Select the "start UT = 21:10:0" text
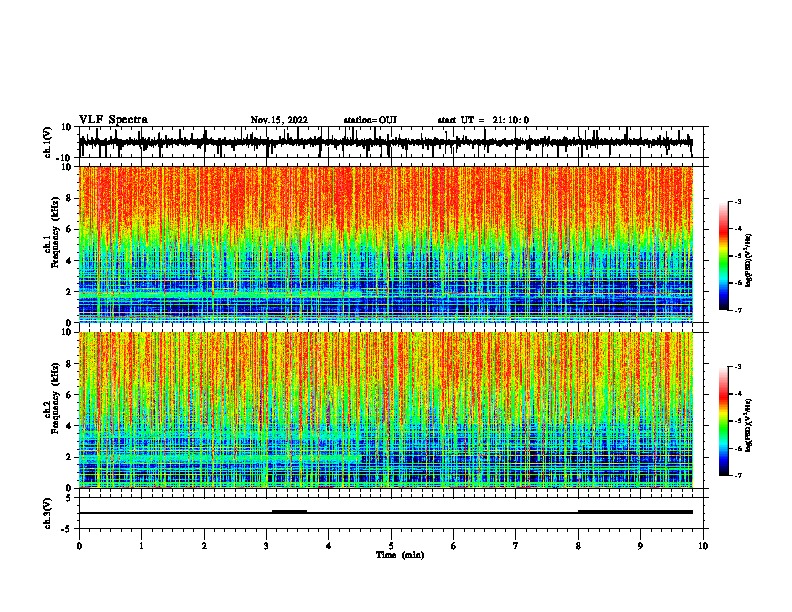792x612 pixels. tap(483, 120)
